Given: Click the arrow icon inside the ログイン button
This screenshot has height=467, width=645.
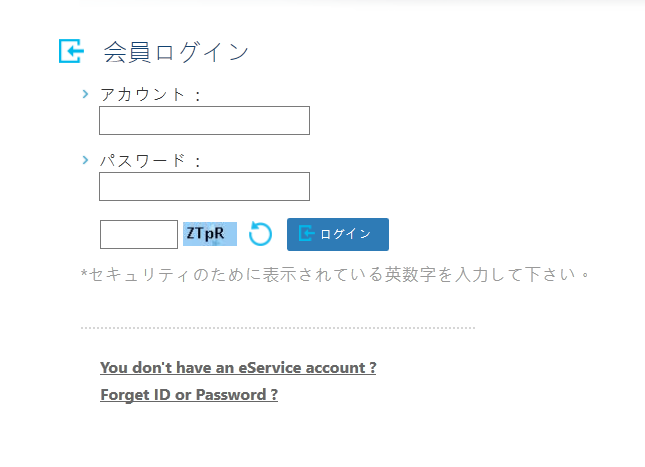Looking at the screenshot, I should 306,234.
